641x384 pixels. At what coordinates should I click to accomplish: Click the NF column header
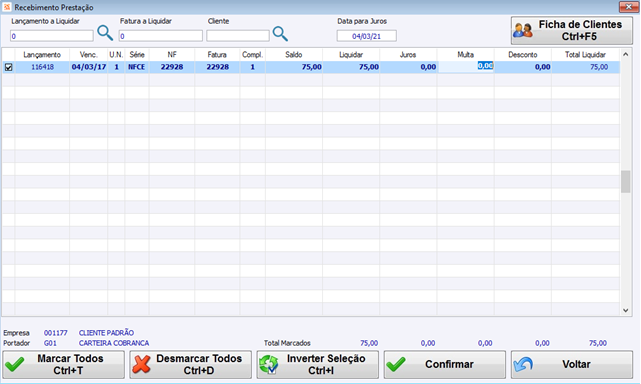pyautogui.click(x=172, y=55)
